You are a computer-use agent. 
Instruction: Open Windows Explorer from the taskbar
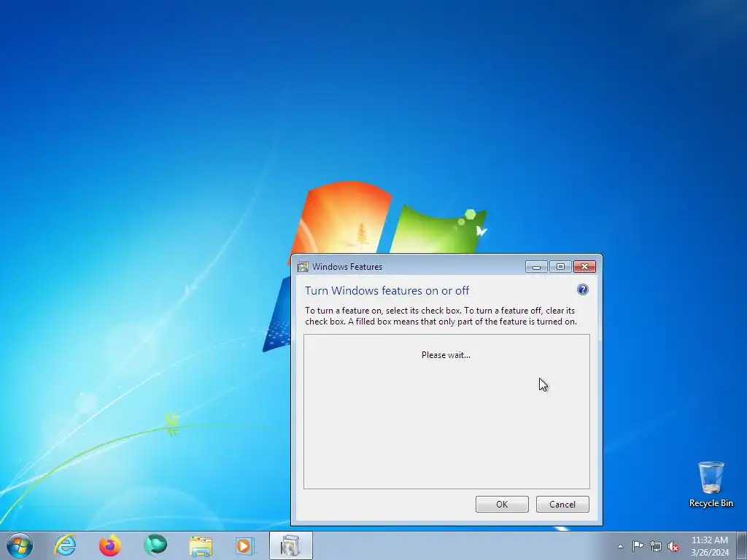pyautogui.click(x=201, y=546)
